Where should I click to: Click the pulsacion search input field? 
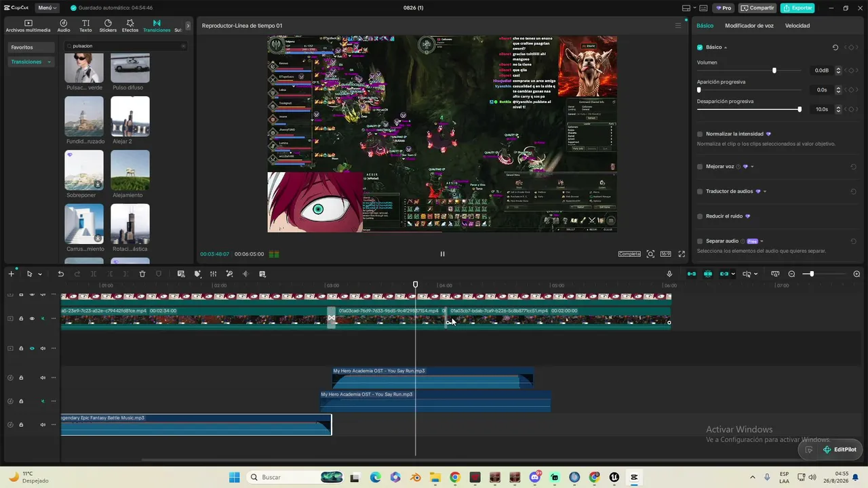point(125,46)
